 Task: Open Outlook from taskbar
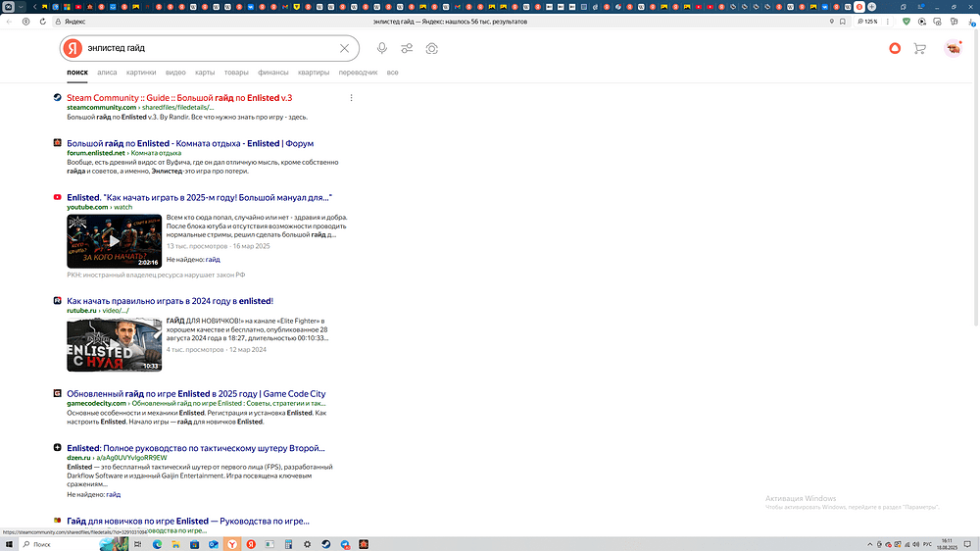coord(213,544)
